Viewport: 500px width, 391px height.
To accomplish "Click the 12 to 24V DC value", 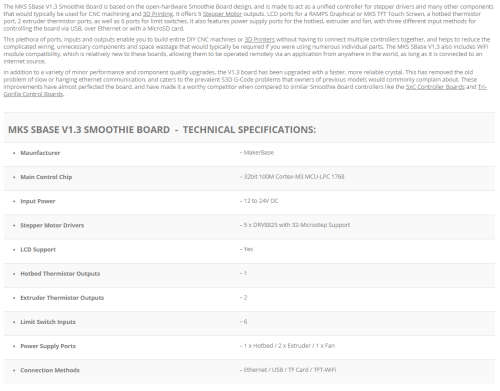I will (259, 201).
